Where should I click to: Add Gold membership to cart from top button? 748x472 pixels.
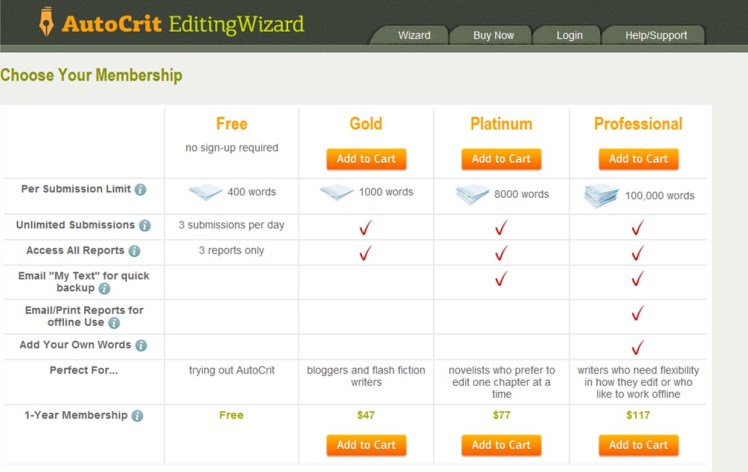point(366,159)
